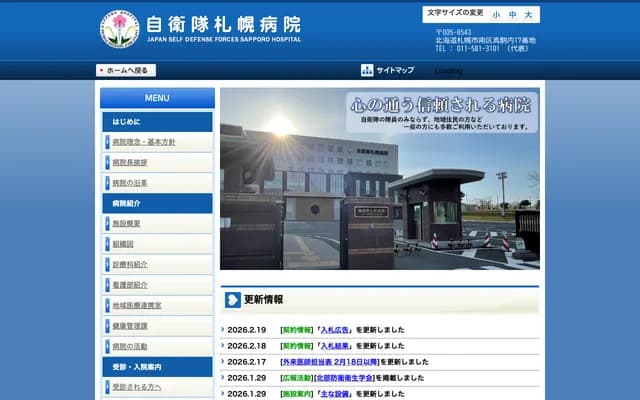Set text size to large (大)
Viewport: 640px width, 400px height.
tap(530, 15)
